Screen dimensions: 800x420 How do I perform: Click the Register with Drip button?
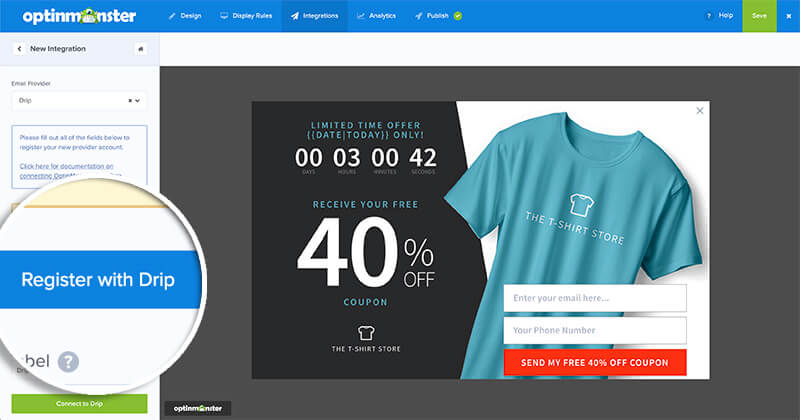(100, 280)
